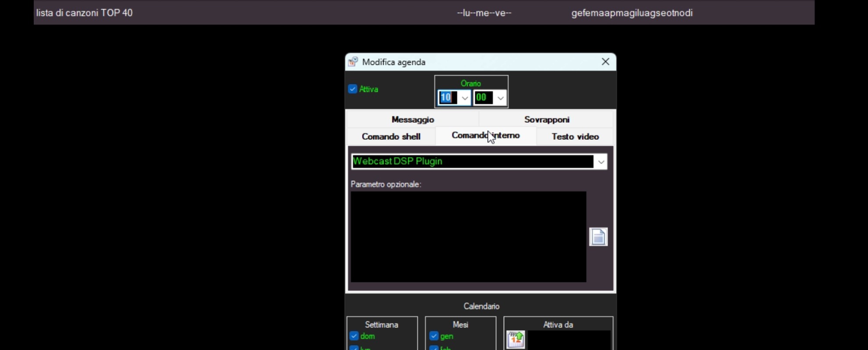Viewport: 868px width, 350px height.
Task: Click the hour value field showing 10
Action: coord(448,98)
